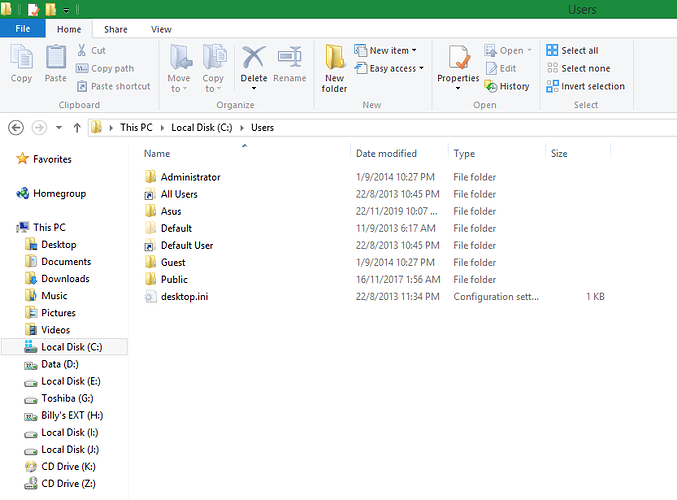Click the Delete icon in Organize group

pyautogui.click(x=254, y=62)
